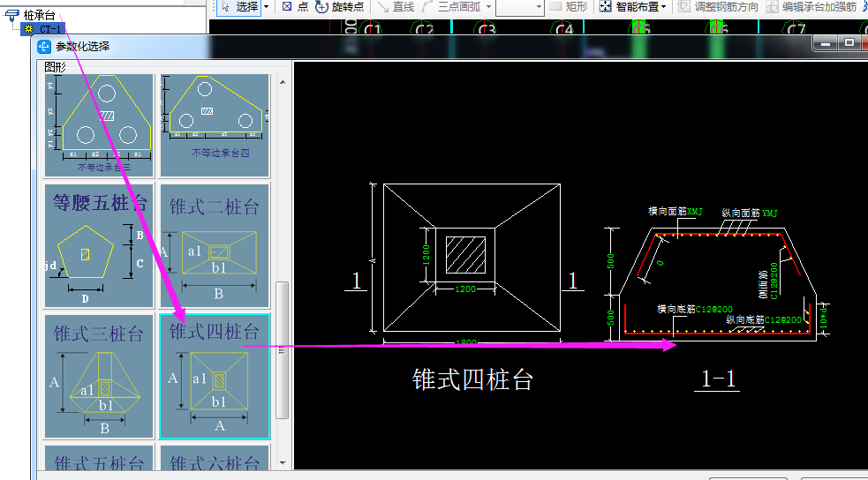Click 编辑承台加强筋 toolbar button
This screenshot has width=868, height=480.
pos(812,7)
